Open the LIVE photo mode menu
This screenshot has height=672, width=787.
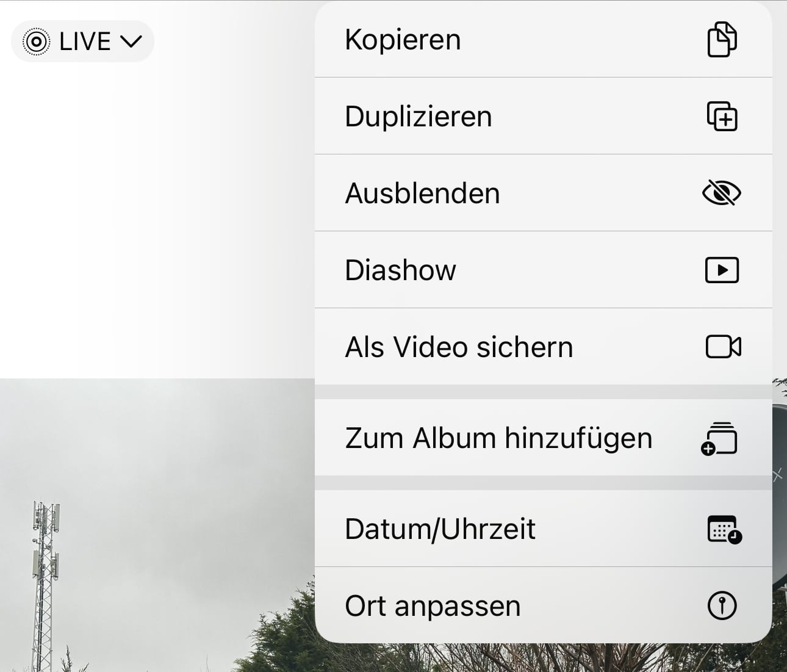coord(84,42)
